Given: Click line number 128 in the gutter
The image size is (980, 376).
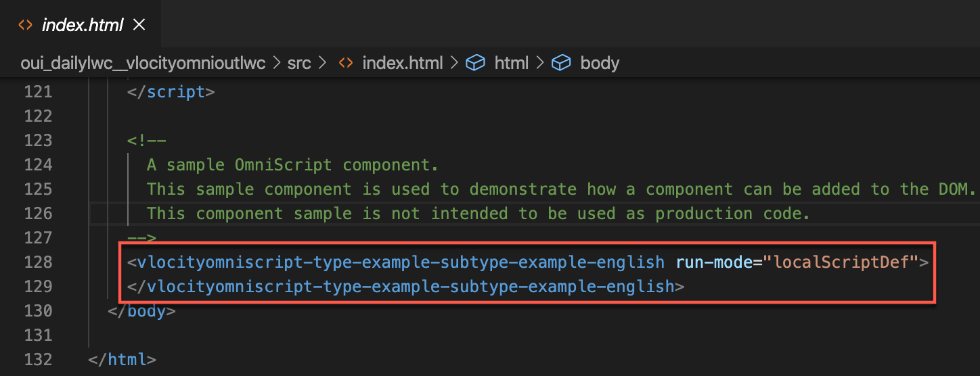Looking at the screenshot, I should pos(38,262).
